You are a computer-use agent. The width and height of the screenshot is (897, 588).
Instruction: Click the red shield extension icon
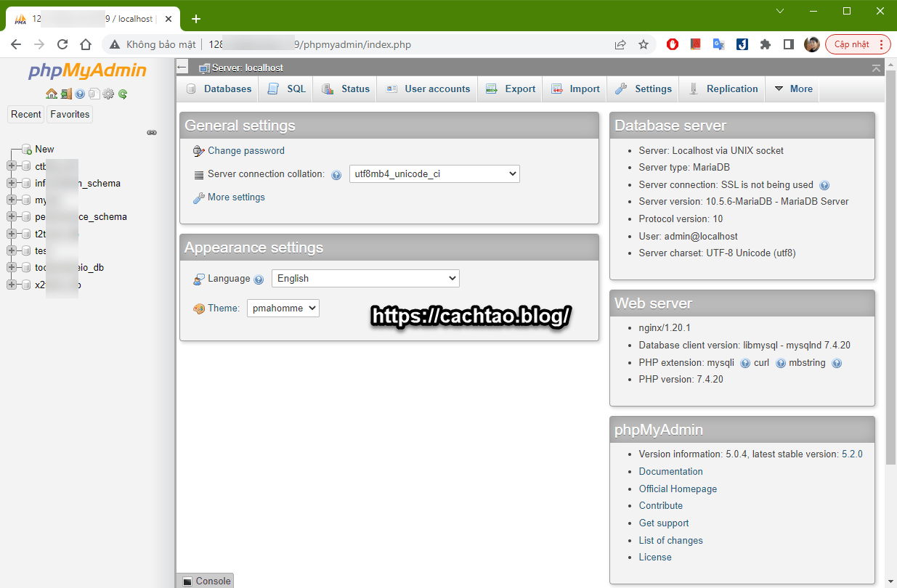pos(673,44)
